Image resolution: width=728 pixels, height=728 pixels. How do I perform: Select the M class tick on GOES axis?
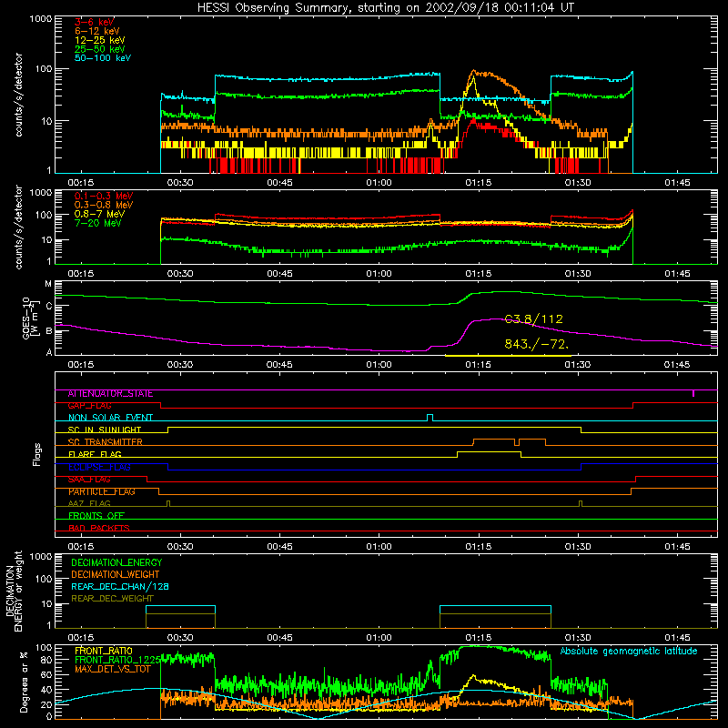click(48, 284)
